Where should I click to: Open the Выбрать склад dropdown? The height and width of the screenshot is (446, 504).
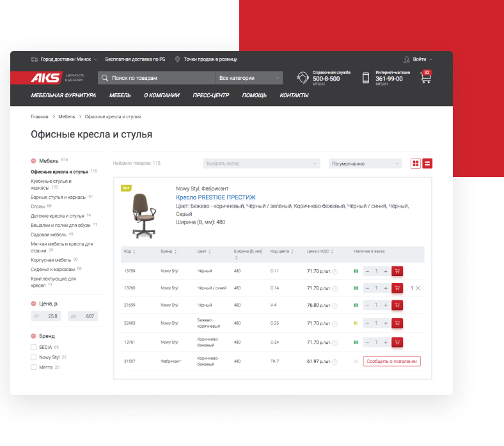tap(262, 164)
